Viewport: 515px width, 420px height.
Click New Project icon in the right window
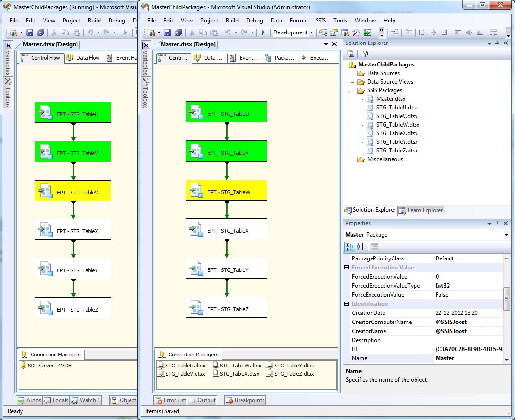point(151,32)
